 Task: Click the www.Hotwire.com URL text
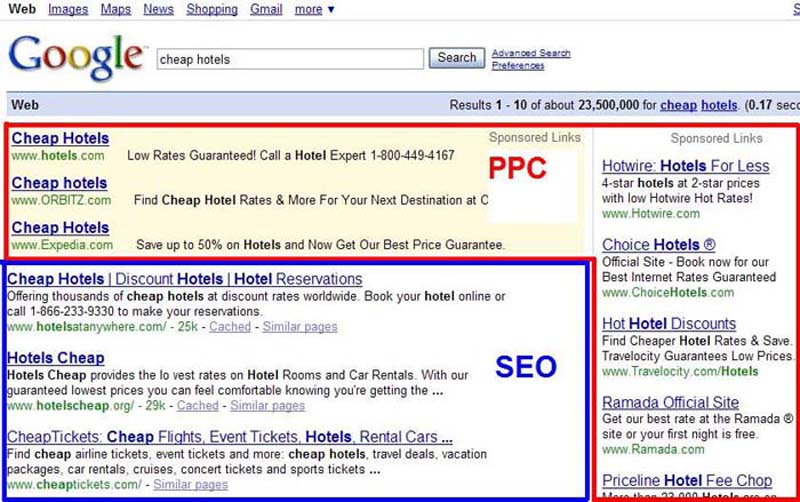[x=651, y=213]
